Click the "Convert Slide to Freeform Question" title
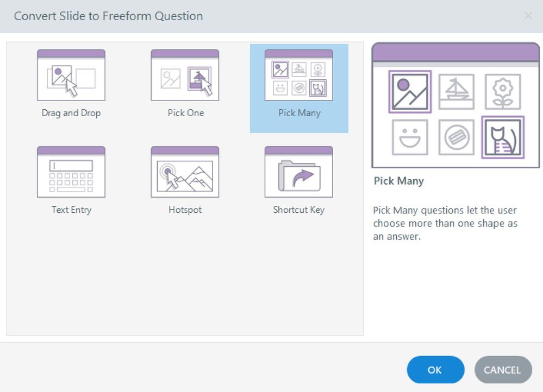Image resolution: width=543 pixels, height=392 pixels. [108, 16]
